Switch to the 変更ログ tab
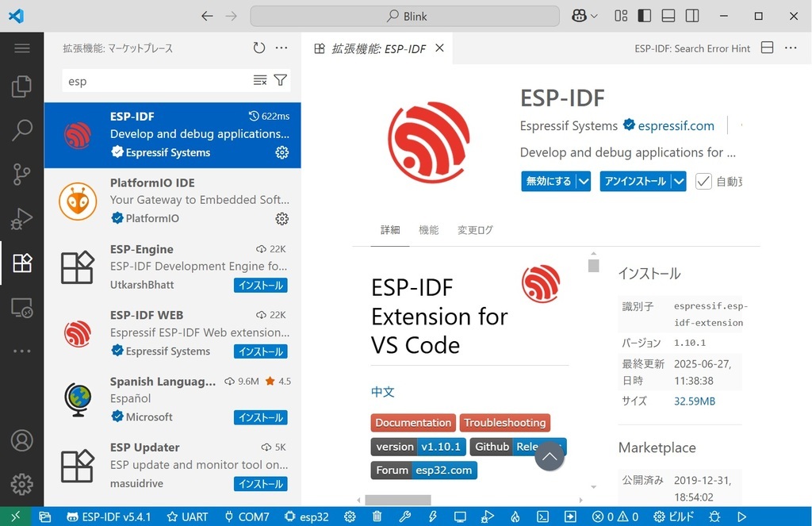The height and width of the screenshot is (526, 812). coord(474,230)
